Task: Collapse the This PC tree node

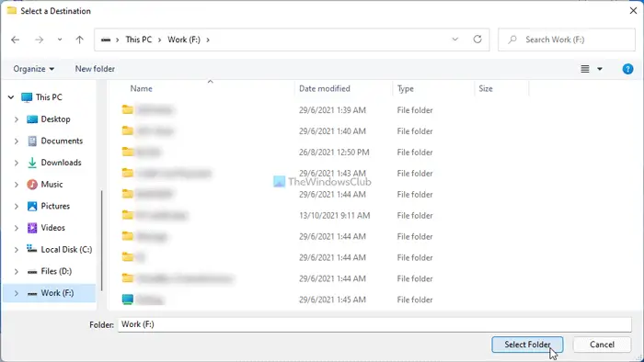Action: click(x=11, y=97)
